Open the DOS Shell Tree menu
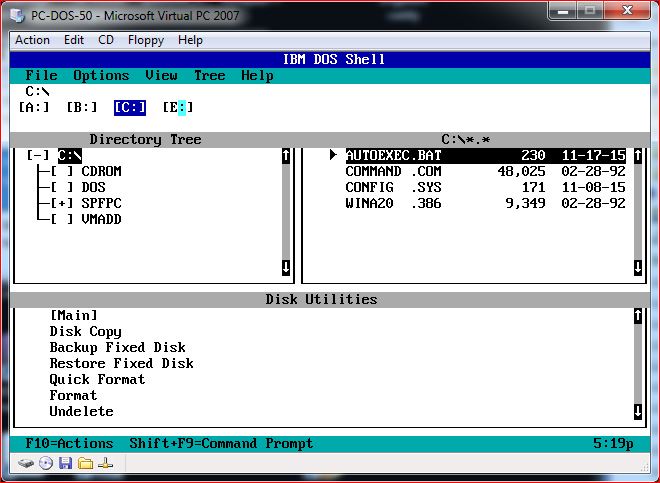Image resolution: width=660 pixels, height=483 pixels. [x=210, y=75]
